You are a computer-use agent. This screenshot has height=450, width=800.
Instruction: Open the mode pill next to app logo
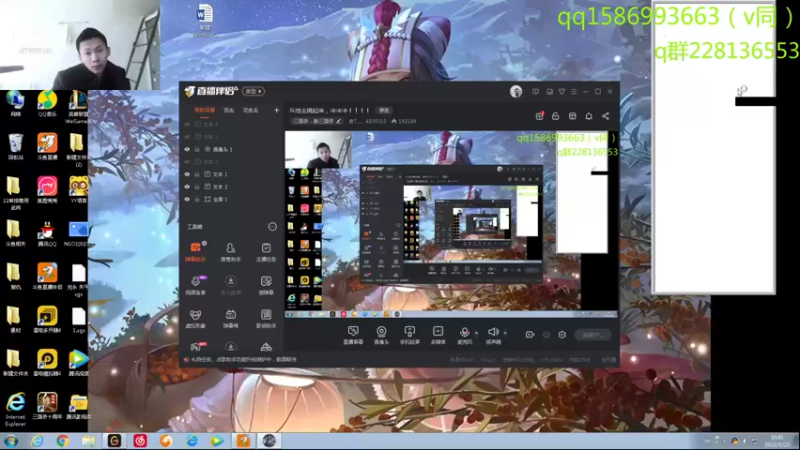254,91
